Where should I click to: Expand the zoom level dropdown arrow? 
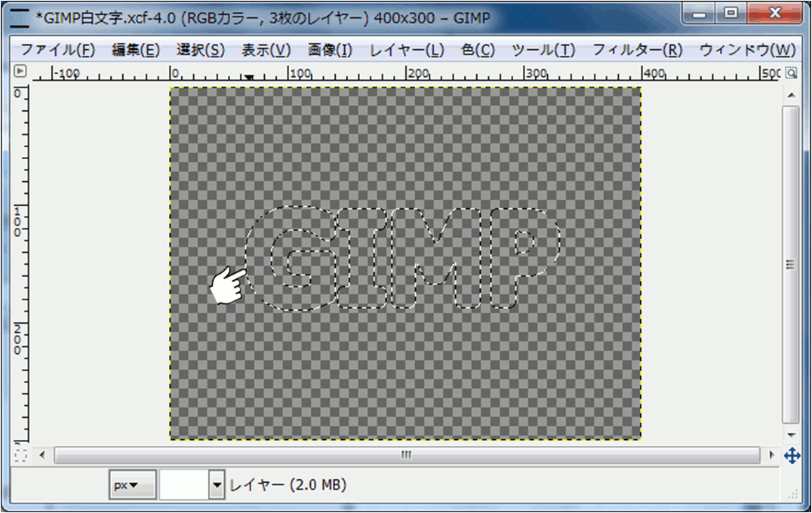pos(217,485)
